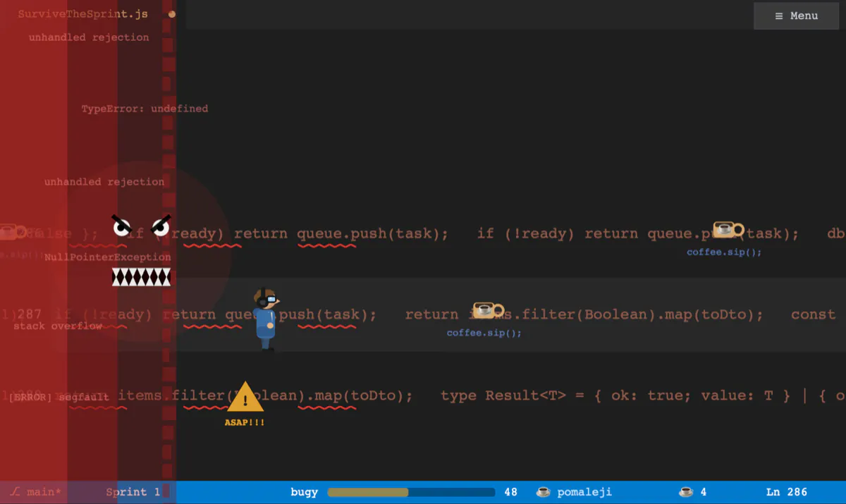This screenshot has height=504, width=846.
Task: Click the yellow ASAP!!! warning triangle
Action: click(x=245, y=398)
